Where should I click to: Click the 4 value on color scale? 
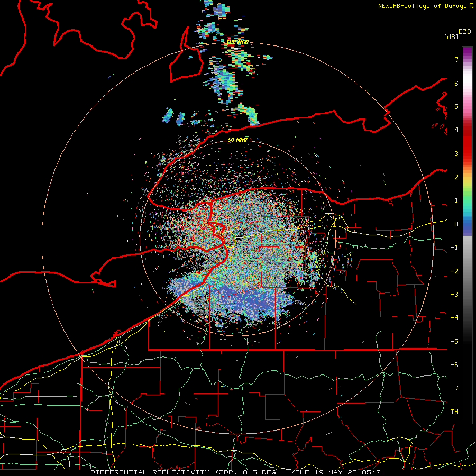tap(456, 130)
